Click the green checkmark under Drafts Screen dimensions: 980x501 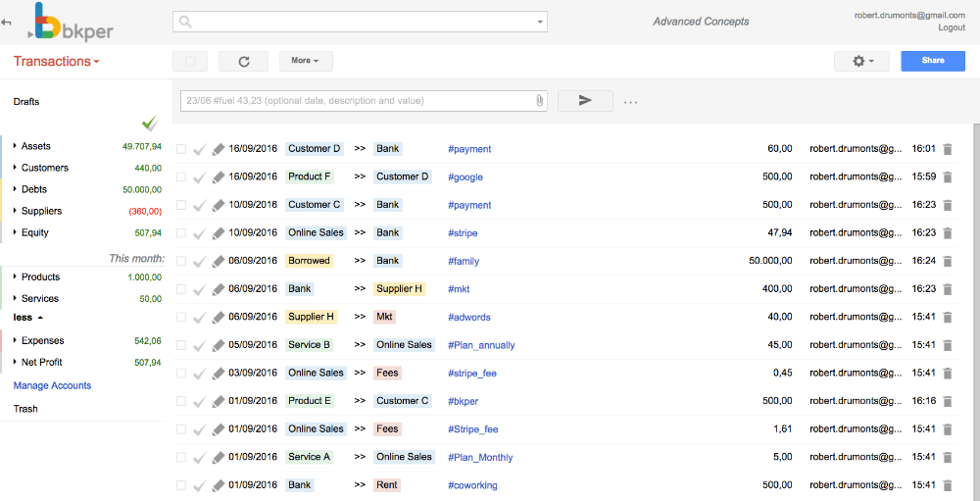click(150, 124)
